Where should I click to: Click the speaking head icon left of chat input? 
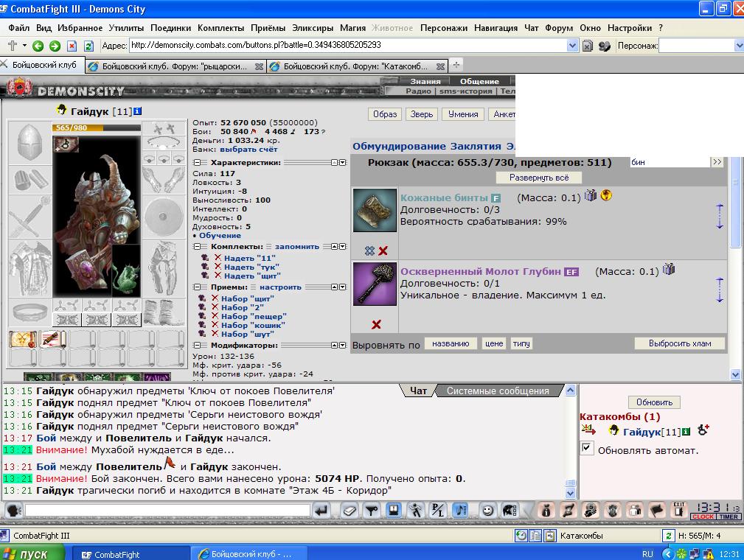pos(14,510)
